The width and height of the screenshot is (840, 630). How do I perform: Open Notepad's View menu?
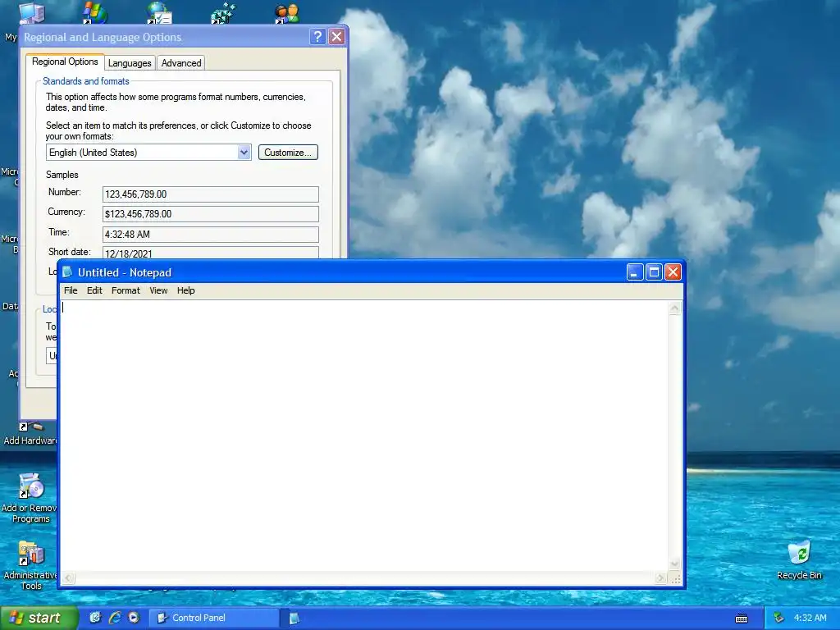[x=158, y=290]
